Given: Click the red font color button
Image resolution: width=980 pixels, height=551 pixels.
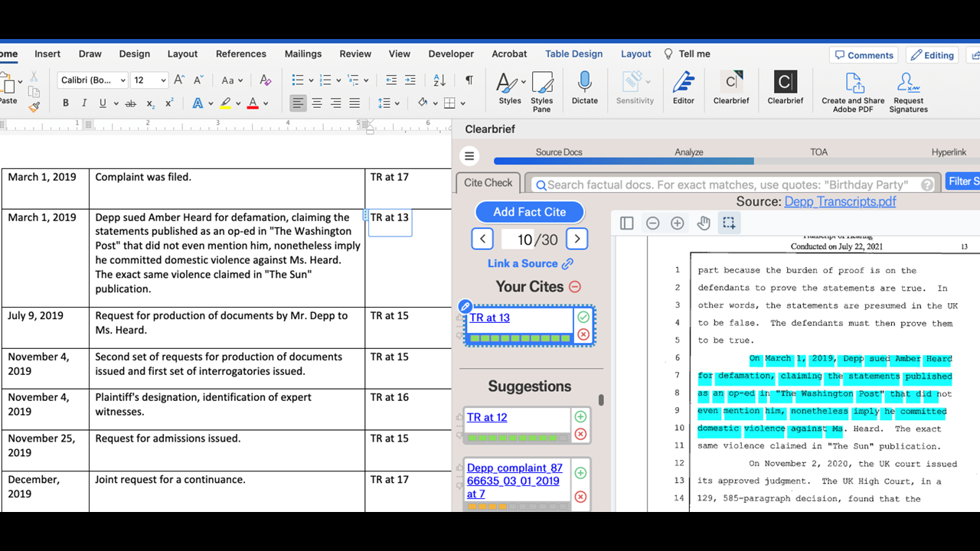Looking at the screenshot, I should (253, 103).
